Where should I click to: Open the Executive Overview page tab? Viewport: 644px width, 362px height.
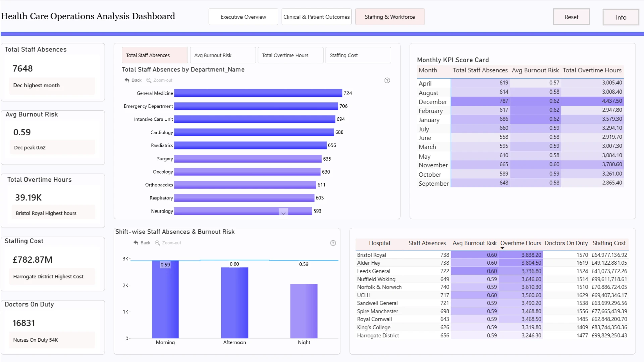(x=243, y=17)
